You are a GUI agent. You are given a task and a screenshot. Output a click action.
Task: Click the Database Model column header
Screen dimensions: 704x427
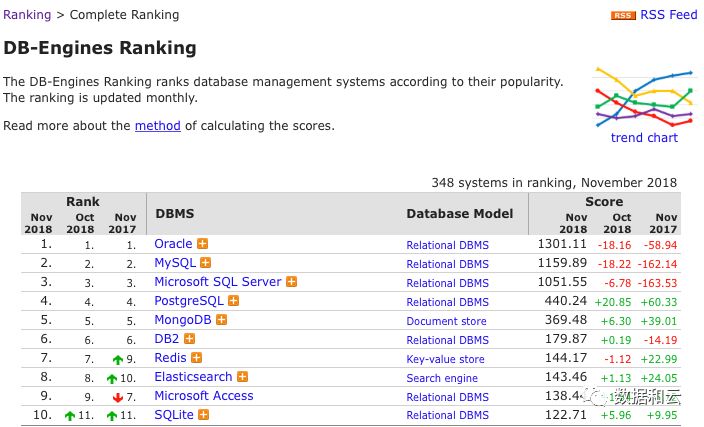(x=459, y=213)
